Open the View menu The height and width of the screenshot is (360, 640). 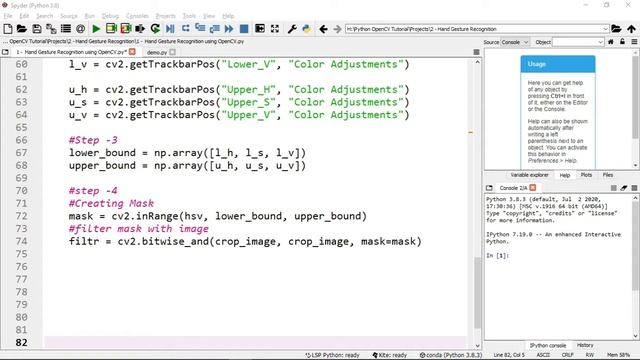tap(209, 16)
